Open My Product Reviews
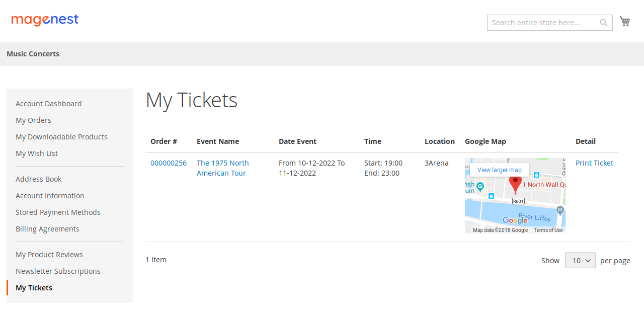 point(49,255)
